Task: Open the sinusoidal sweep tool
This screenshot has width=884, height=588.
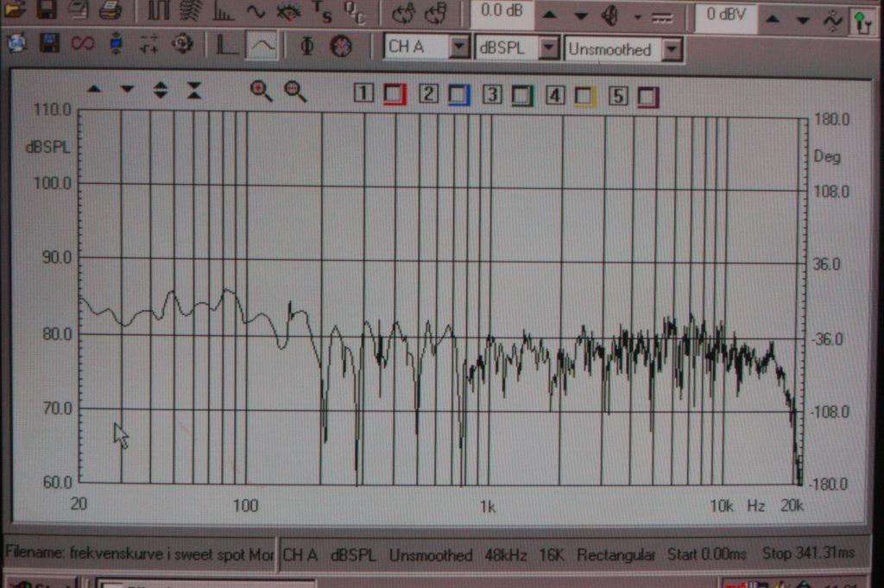Action: pos(256,11)
